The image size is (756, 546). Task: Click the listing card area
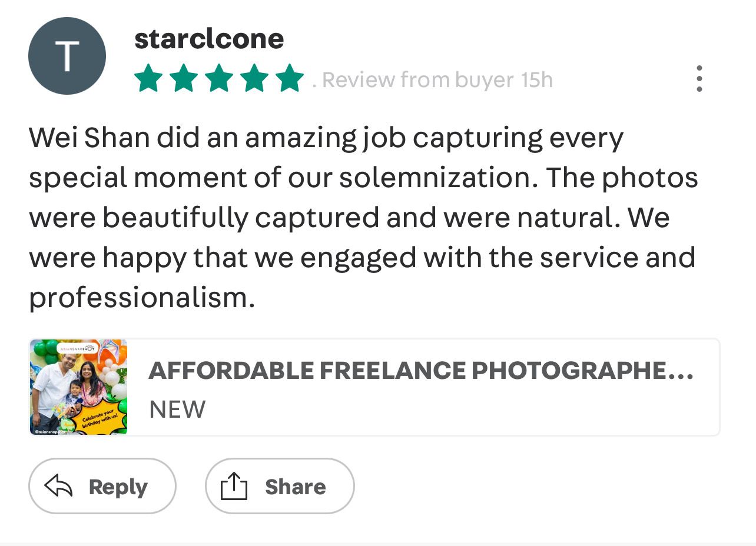coord(374,387)
